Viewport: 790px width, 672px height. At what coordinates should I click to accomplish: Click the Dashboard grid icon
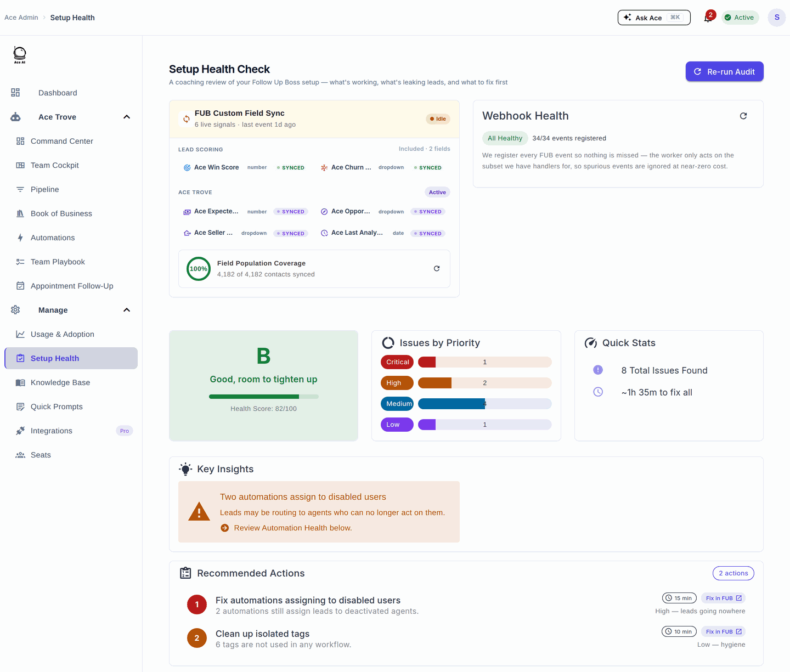pos(15,93)
